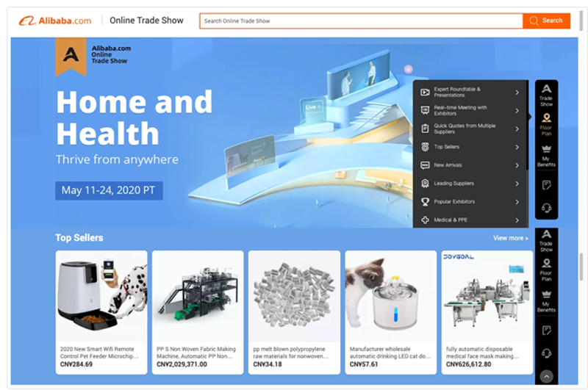
Task: Click the badge icon beside Leading Suppliers
Action: pos(425,183)
